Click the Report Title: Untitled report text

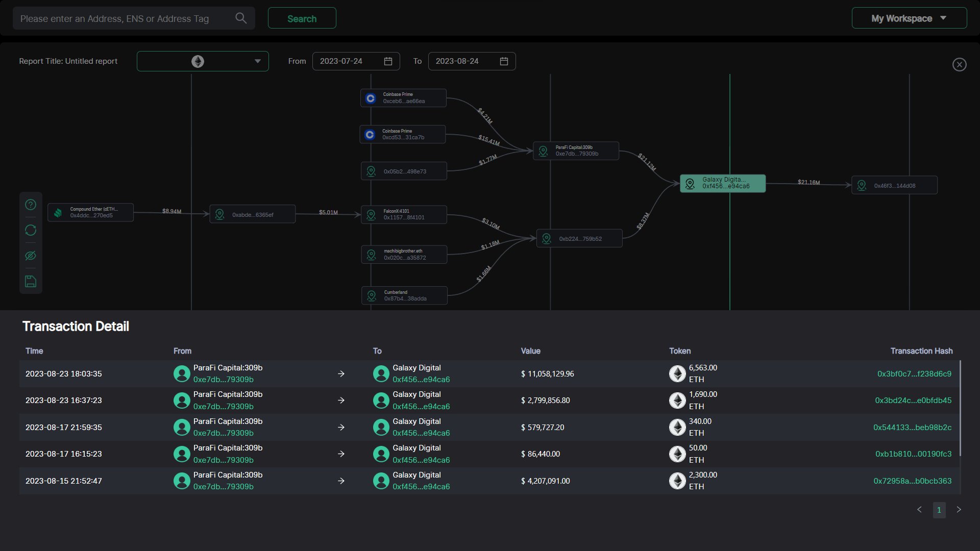pos(68,61)
